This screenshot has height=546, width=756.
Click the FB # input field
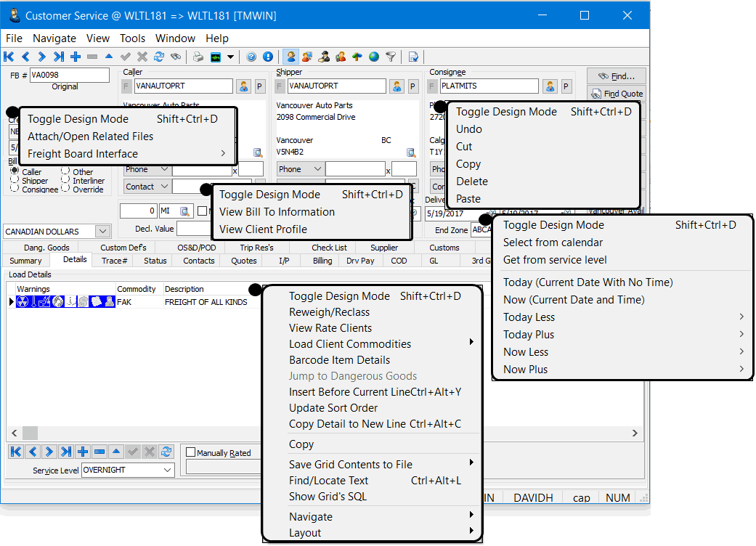click(x=69, y=75)
